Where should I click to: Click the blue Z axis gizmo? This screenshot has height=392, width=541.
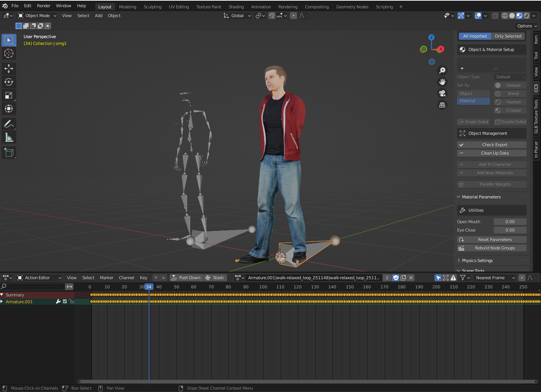pos(431,37)
